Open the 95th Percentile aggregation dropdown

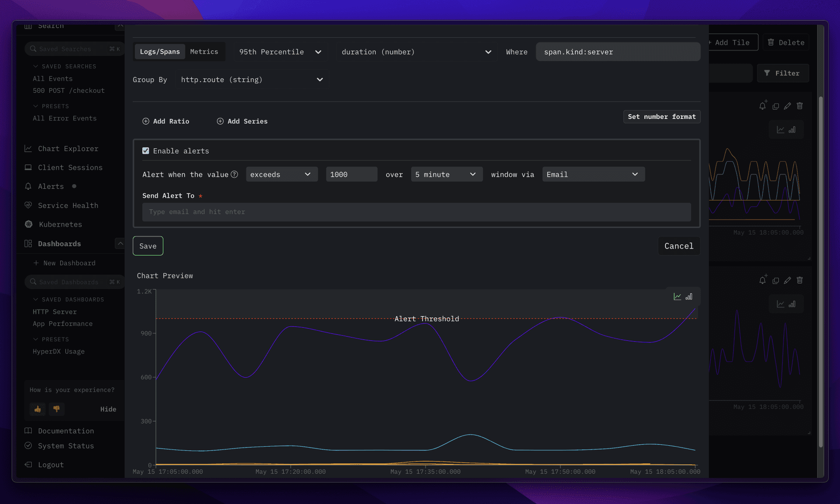pyautogui.click(x=280, y=52)
